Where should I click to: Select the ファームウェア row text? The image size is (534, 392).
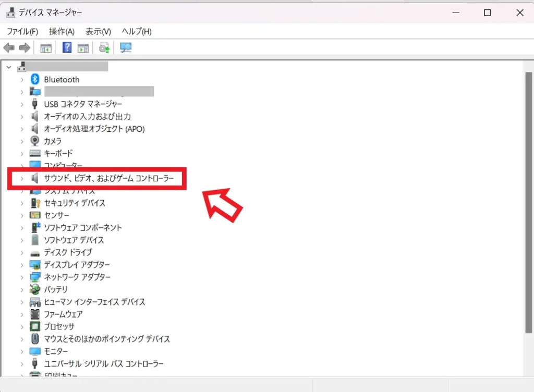[x=63, y=314]
